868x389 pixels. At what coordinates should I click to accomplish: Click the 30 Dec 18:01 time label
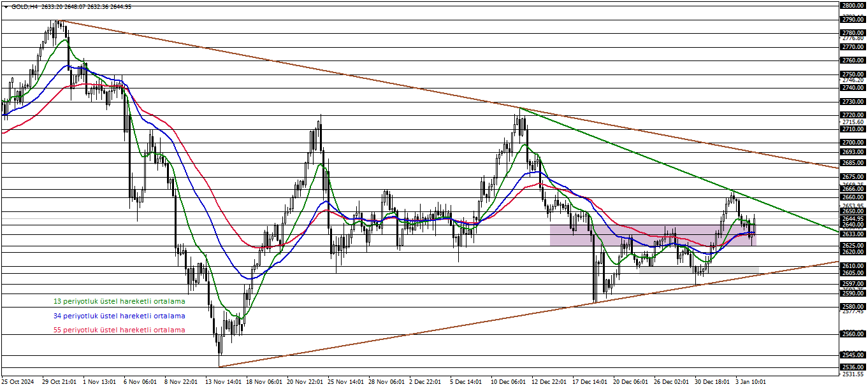tap(712, 382)
